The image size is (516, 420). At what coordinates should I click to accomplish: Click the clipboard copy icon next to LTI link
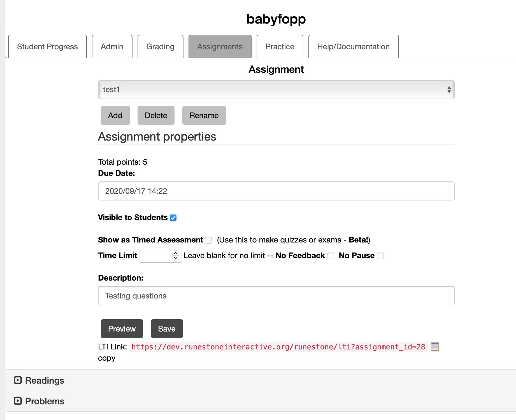point(435,347)
